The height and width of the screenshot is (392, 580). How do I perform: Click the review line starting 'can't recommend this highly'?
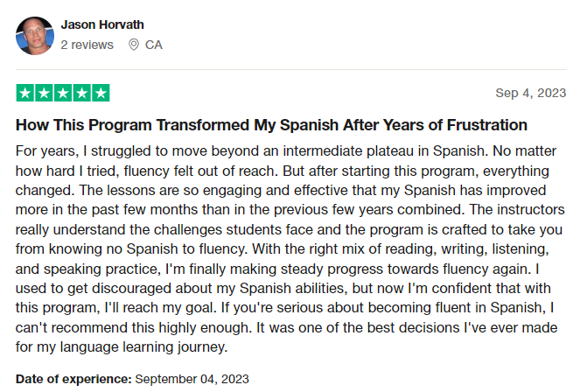286,327
